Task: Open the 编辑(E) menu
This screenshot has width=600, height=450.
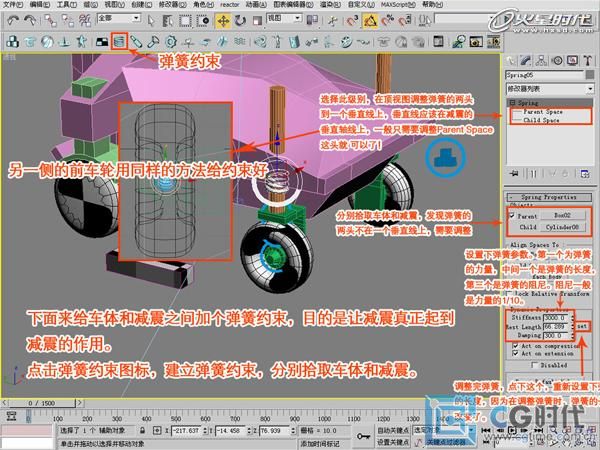Action: click(x=40, y=5)
